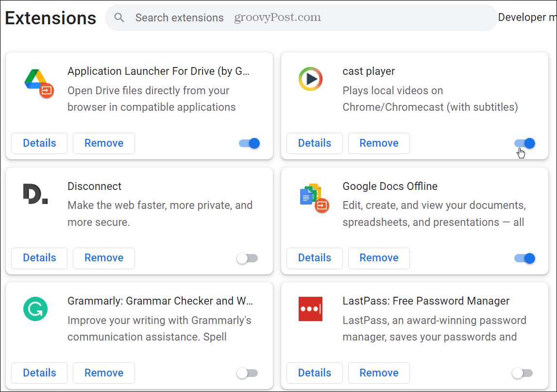The height and width of the screenshot is (392, 557).
Task: Open Details for Grammarly
Action: 39,373
